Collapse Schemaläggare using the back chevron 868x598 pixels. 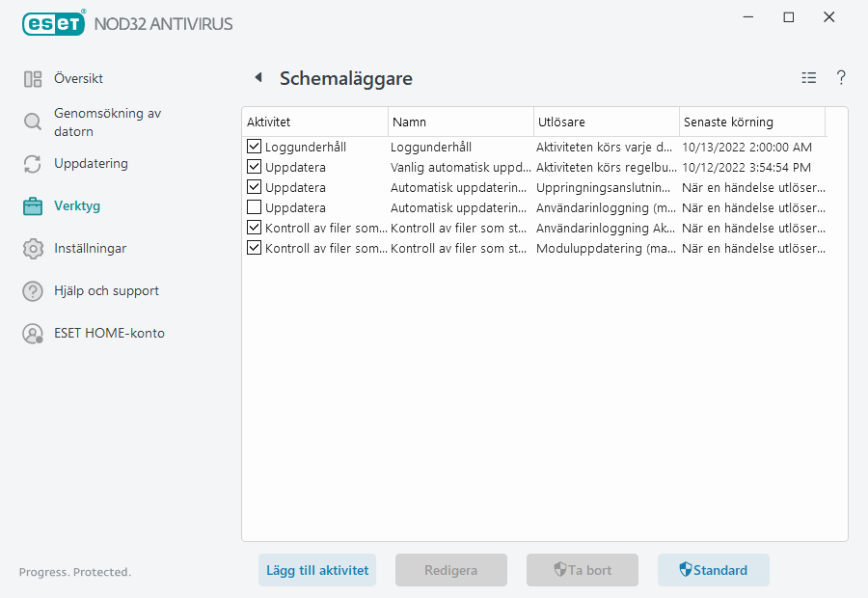click(x=258, y=78)
